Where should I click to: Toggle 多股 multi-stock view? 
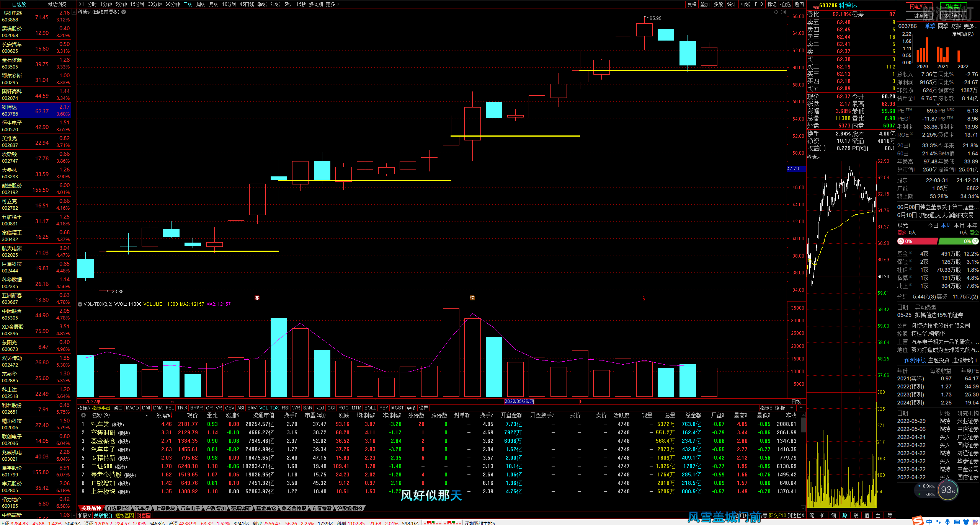(x=718, y=4)
